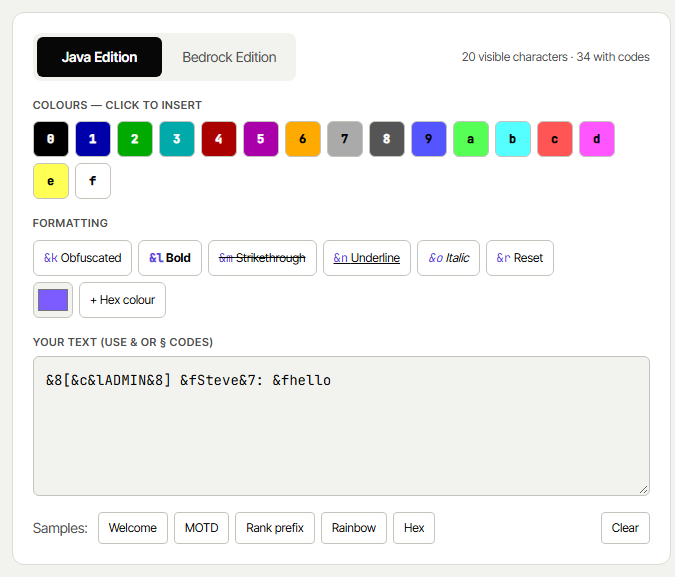The width and height of the screenshot is (675, 577).
Task: Insert light gray colour code 7
Action: (344, 139)
